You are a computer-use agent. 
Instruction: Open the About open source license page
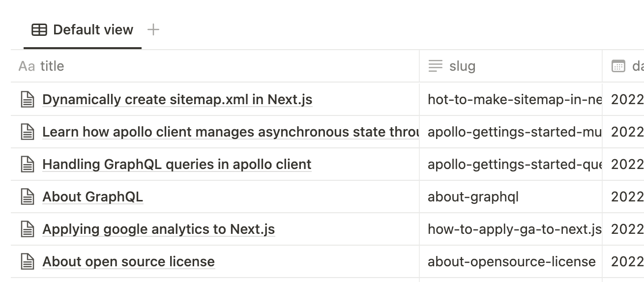[128, 262]
